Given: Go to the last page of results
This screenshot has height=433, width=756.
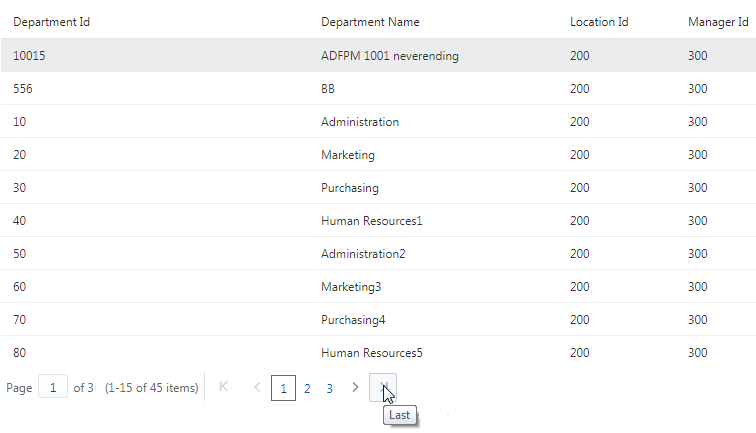Looking at the screenshot, I should click(x=383, y=387).
